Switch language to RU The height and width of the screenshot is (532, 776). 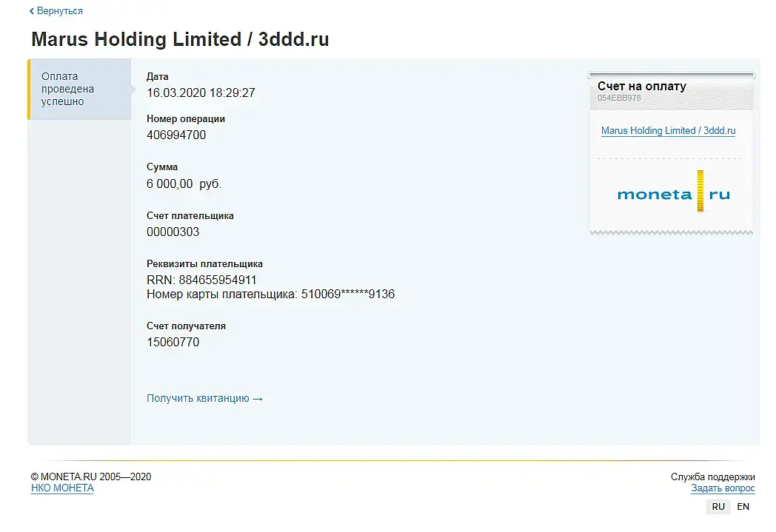coord(718,507)
